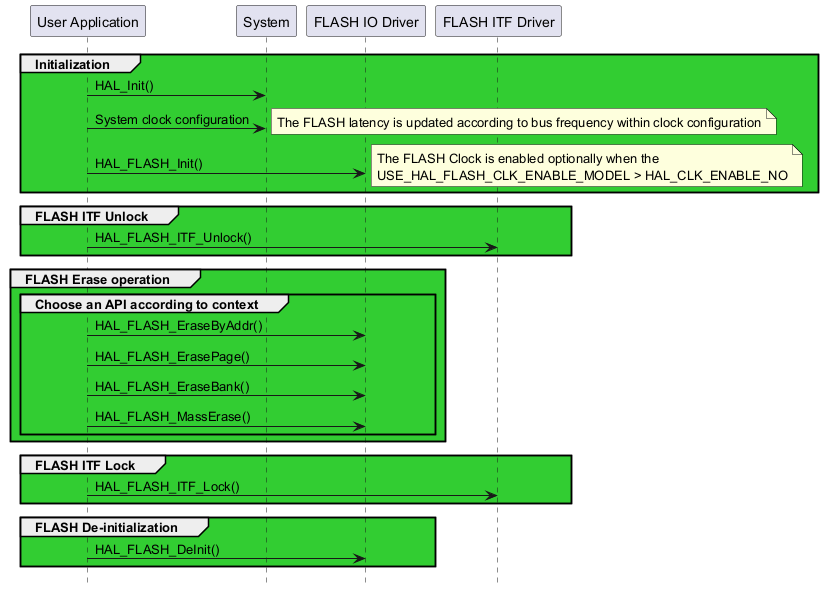Viewport: 823px width, 589px height.
Task: Select the FLASH latency note box
Action: coord(524,122)
